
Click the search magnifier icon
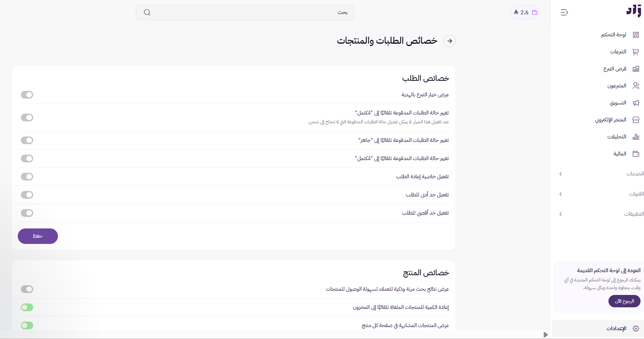pos(147,12)
